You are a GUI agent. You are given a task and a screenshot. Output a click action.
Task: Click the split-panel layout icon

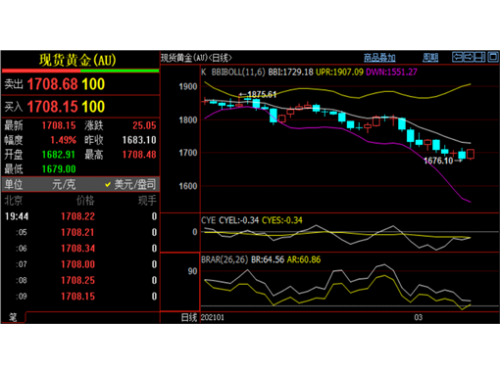(x=480, y=57)
